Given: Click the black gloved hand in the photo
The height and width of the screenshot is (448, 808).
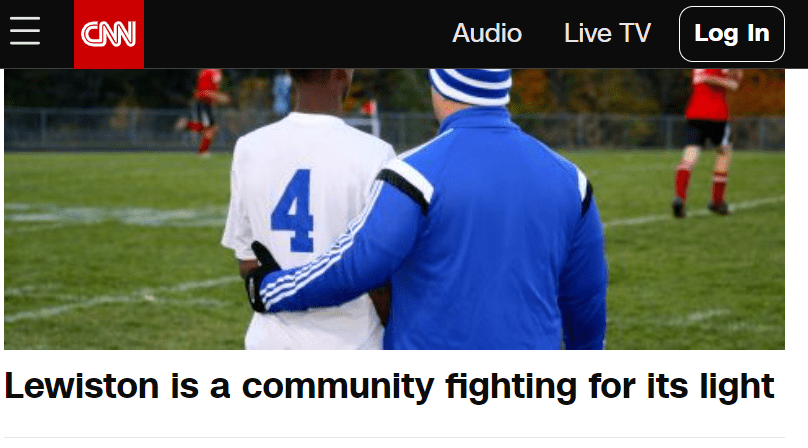Looking at the screenshot, I should pos(261,278).
